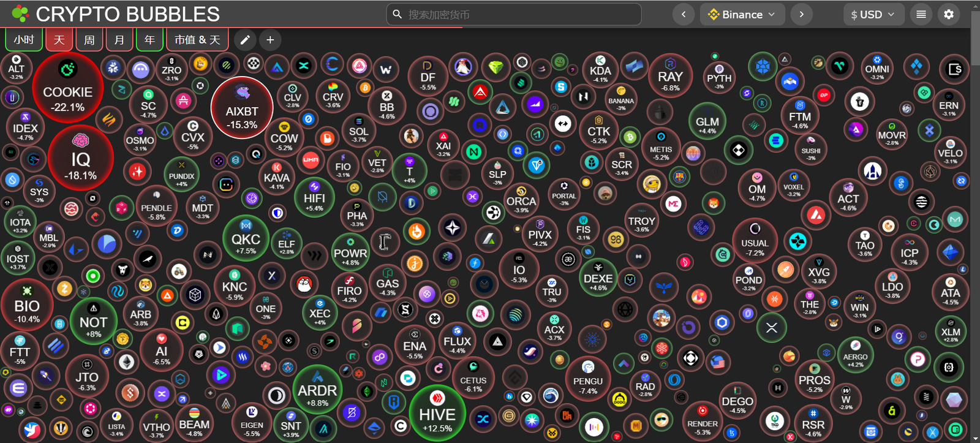Select the XVG bubble

tap(819, 271)
